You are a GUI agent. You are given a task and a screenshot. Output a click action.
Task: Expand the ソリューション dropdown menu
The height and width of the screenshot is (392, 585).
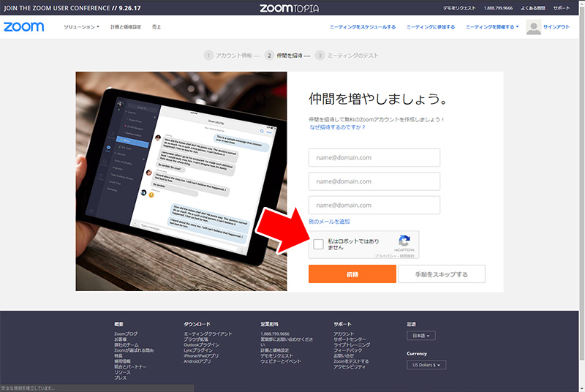pyautogui.click(x=81, y=27)
